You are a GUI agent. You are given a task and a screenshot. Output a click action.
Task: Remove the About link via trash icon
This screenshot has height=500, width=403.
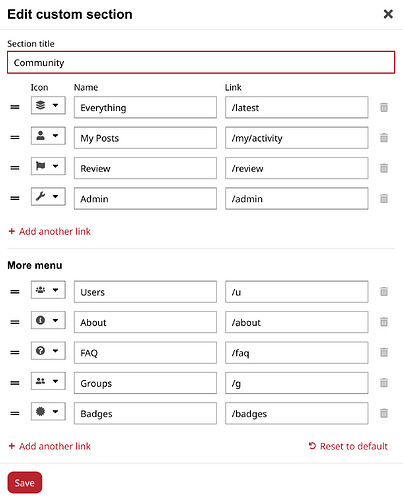tap(384, 322)
